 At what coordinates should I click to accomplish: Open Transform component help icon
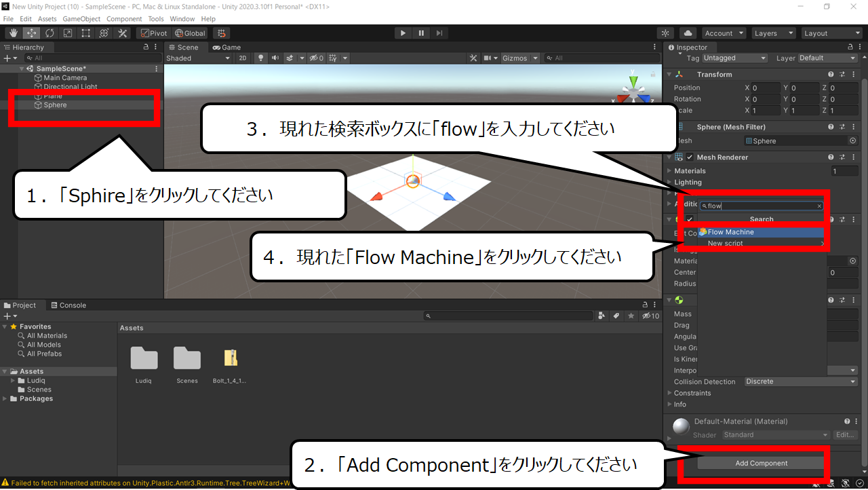pyautogui.click(x=831, y=75)
